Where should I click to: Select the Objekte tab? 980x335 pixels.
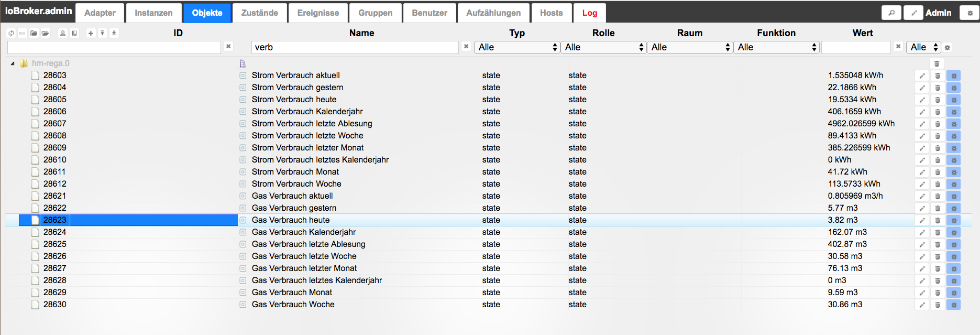(x=207, y=13)
